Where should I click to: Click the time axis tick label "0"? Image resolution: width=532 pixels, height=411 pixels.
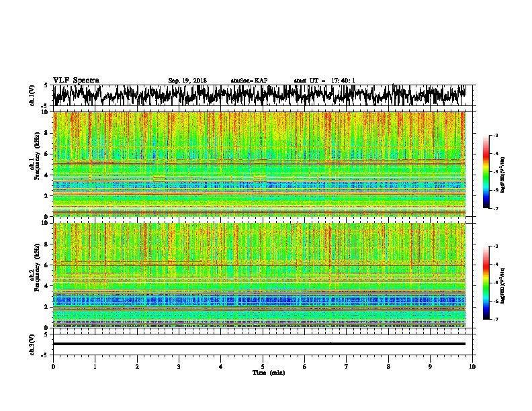53,367
